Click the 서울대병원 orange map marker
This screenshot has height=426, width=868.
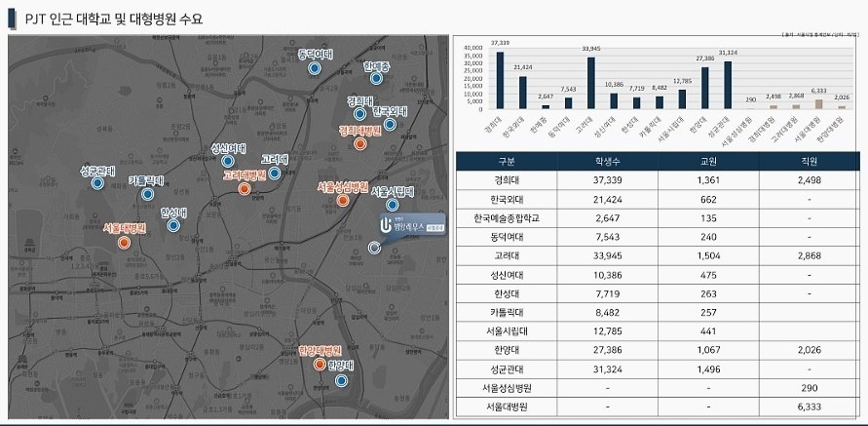124,242
